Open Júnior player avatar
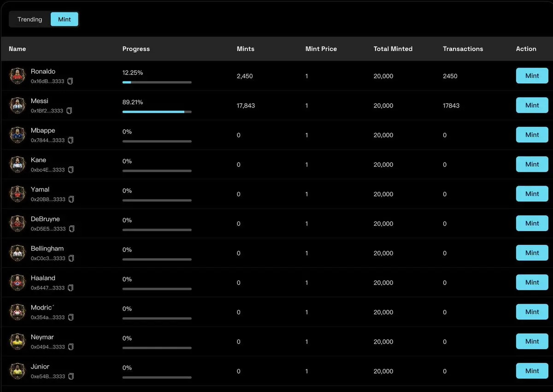This screenshot has width=553, height=392. coord(18,371)
